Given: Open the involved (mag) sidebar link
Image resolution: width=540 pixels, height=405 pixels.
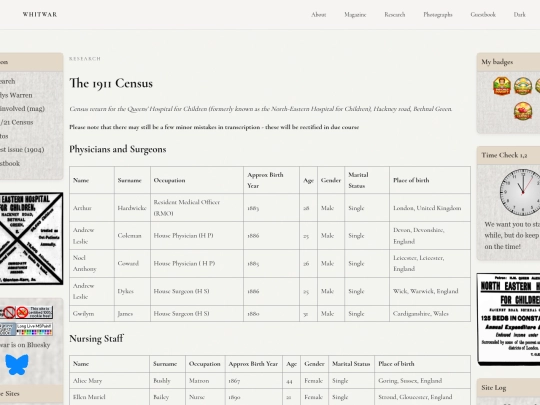Looking at the screenshot, I should click(22, 108).
